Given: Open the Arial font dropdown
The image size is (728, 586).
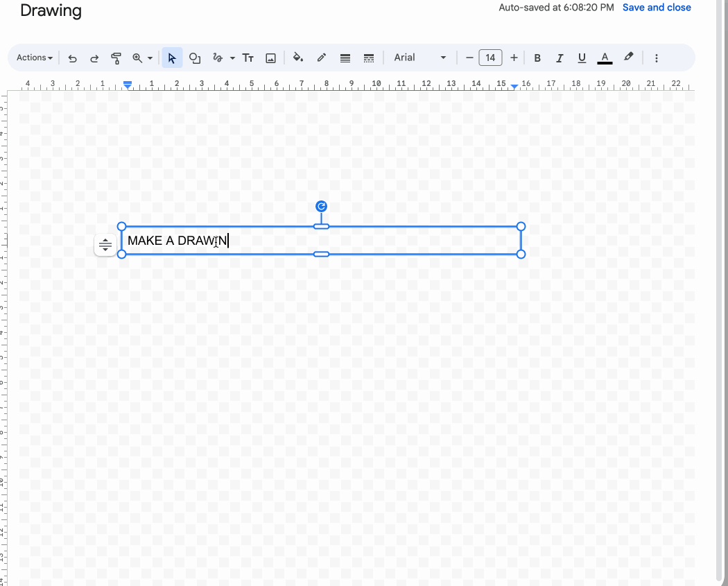Looking at the screenshot, I should point(420,58).
